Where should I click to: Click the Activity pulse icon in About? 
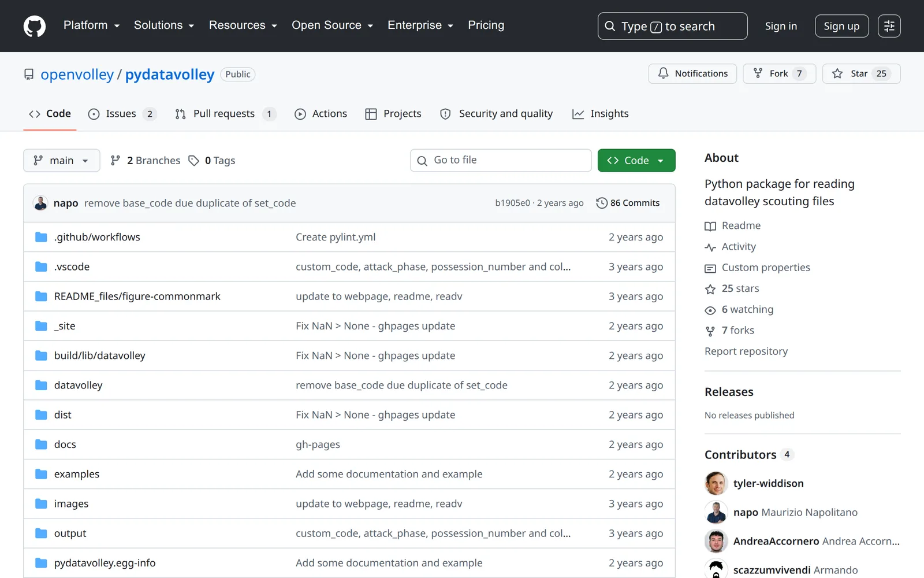pyautogui.click(x=710, y=247)
